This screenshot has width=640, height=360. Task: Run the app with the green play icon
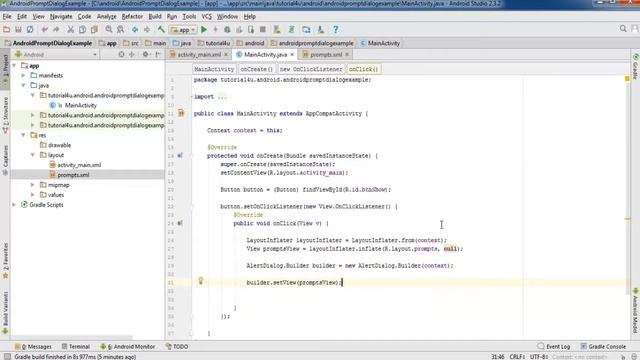204,29
